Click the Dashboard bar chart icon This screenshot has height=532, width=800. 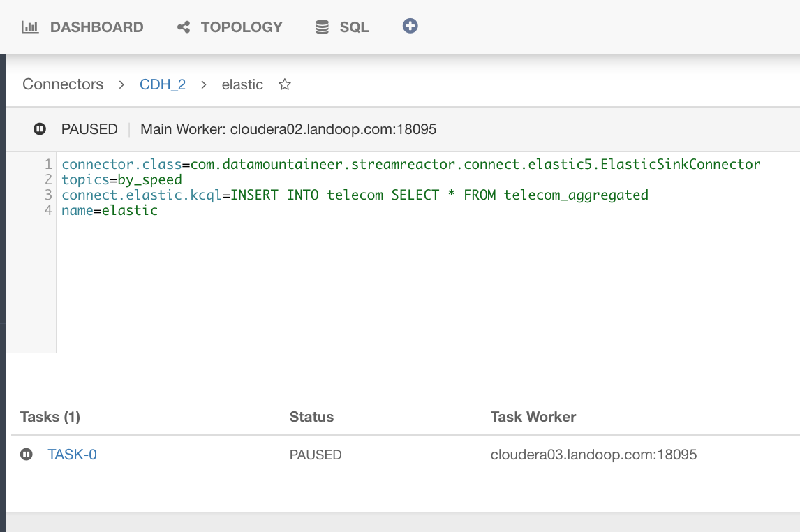click(30, 27)
